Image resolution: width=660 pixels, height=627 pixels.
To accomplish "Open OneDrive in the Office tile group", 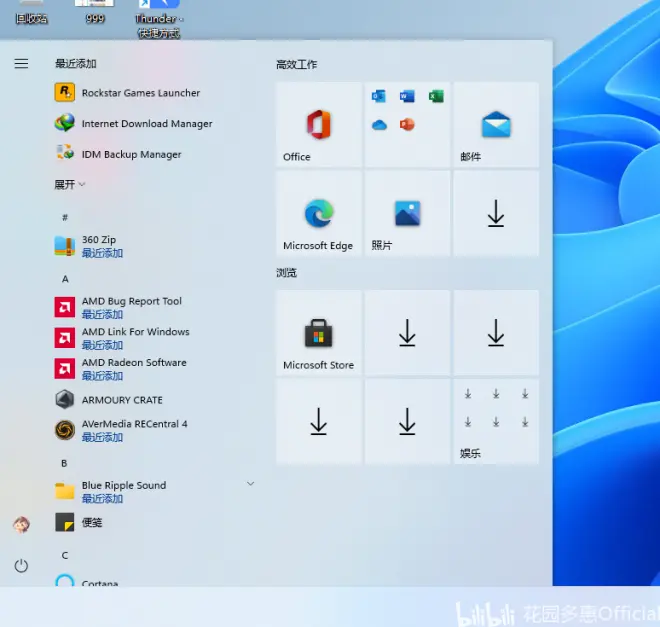I will [x=379, y=125].
